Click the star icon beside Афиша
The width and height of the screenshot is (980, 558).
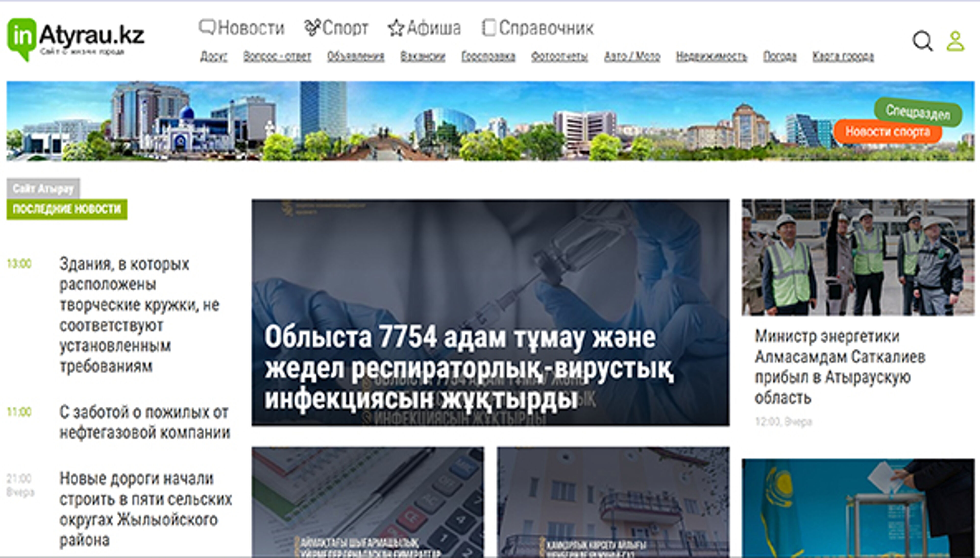397,27
